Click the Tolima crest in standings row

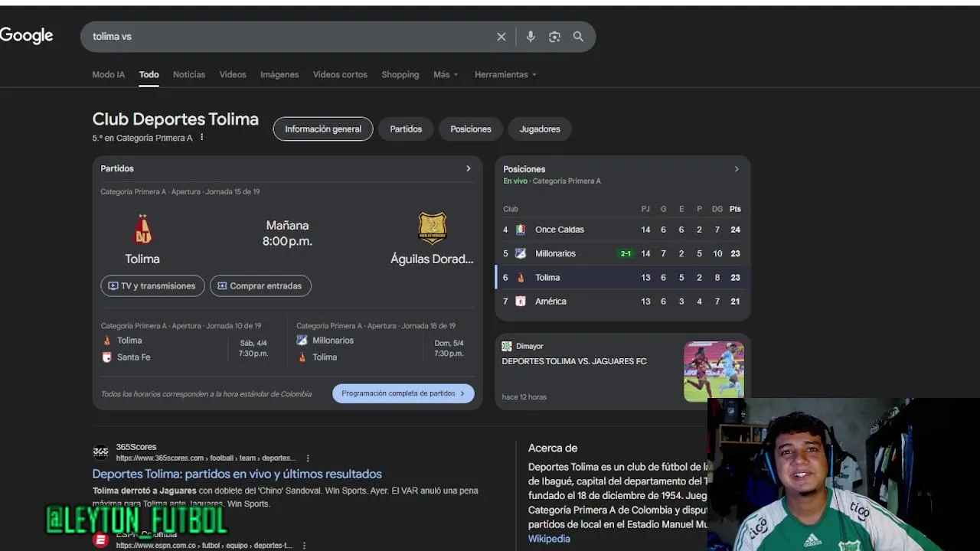(521, 278)
